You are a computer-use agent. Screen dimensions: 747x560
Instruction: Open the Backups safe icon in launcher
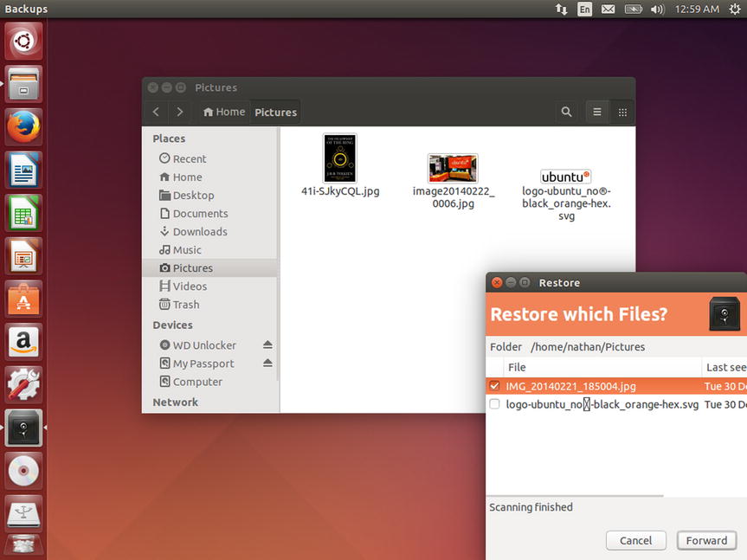pos(23,428)
